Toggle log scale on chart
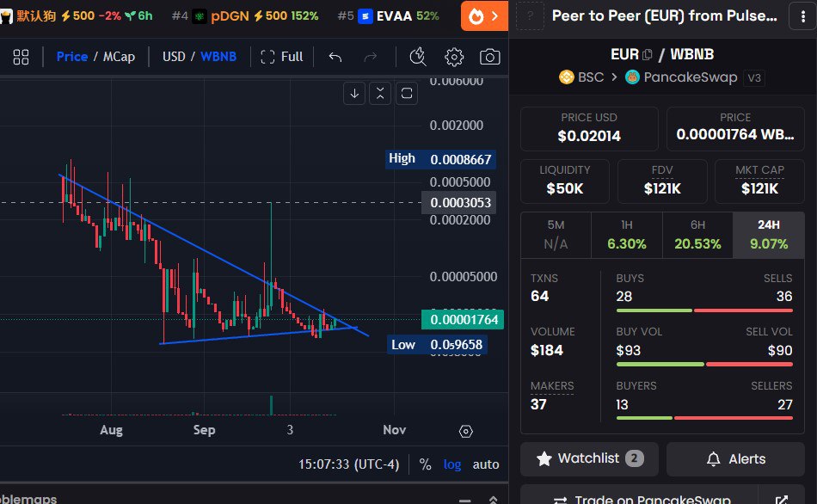This screenshot has height=504, width=817. pyautogui.click(x=452, y=464)
